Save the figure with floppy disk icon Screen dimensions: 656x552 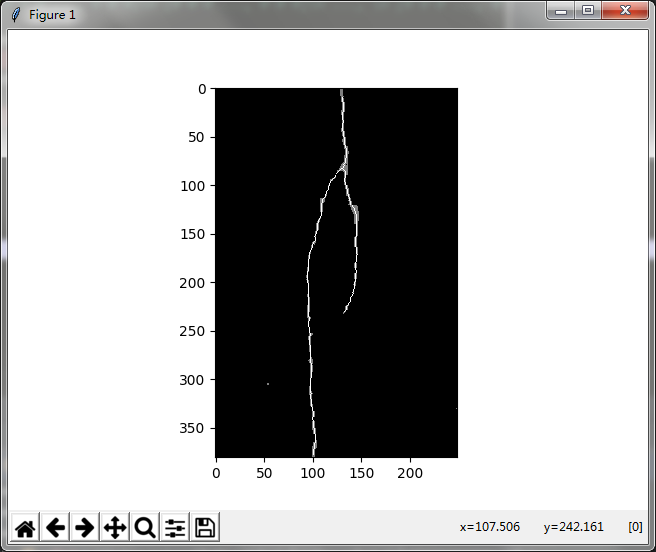pyautogui.click(x=205, y=527)
